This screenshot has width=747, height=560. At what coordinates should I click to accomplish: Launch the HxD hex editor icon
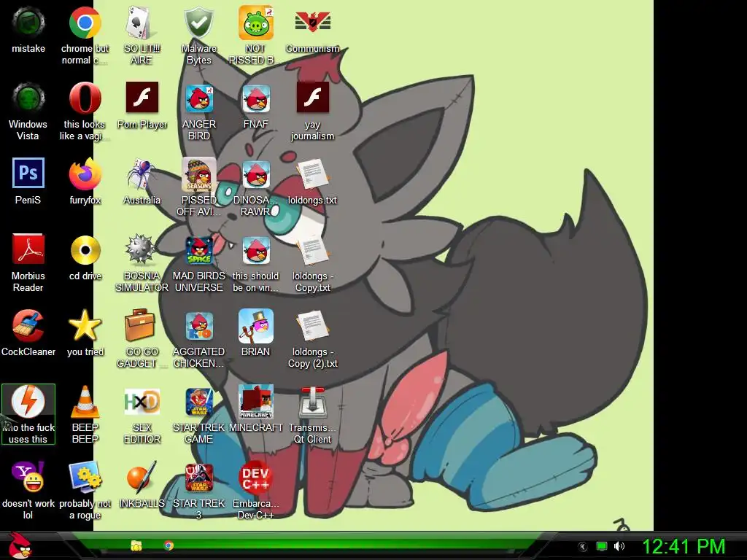pyautogui.click(x=142, y=402)
